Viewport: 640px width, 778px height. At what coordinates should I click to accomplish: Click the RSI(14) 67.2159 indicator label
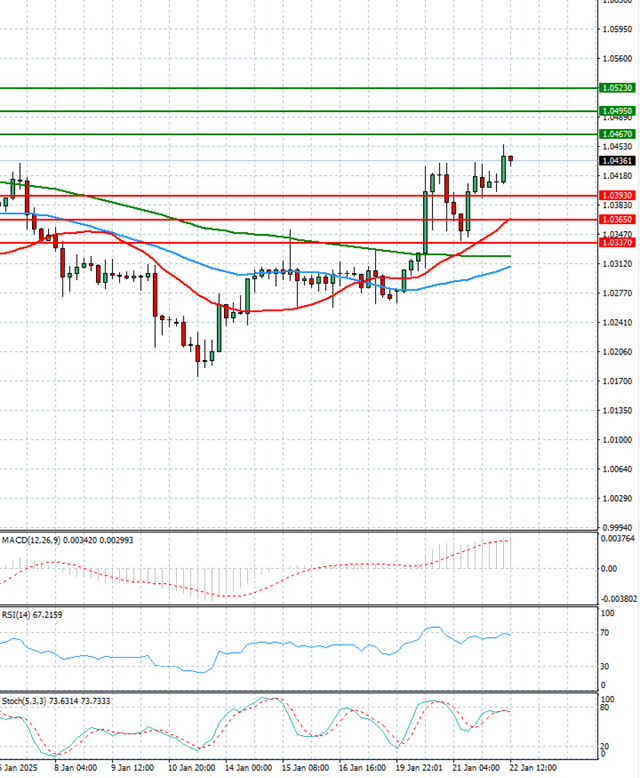click(x=32, y=615)
